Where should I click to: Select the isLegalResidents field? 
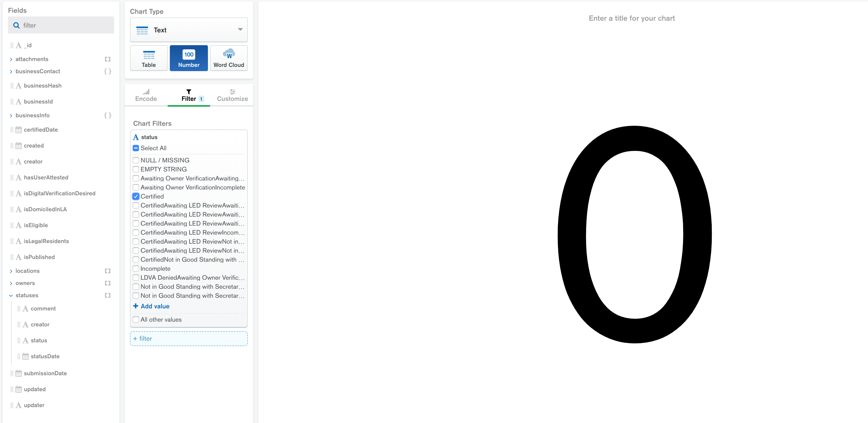(46, 241)
